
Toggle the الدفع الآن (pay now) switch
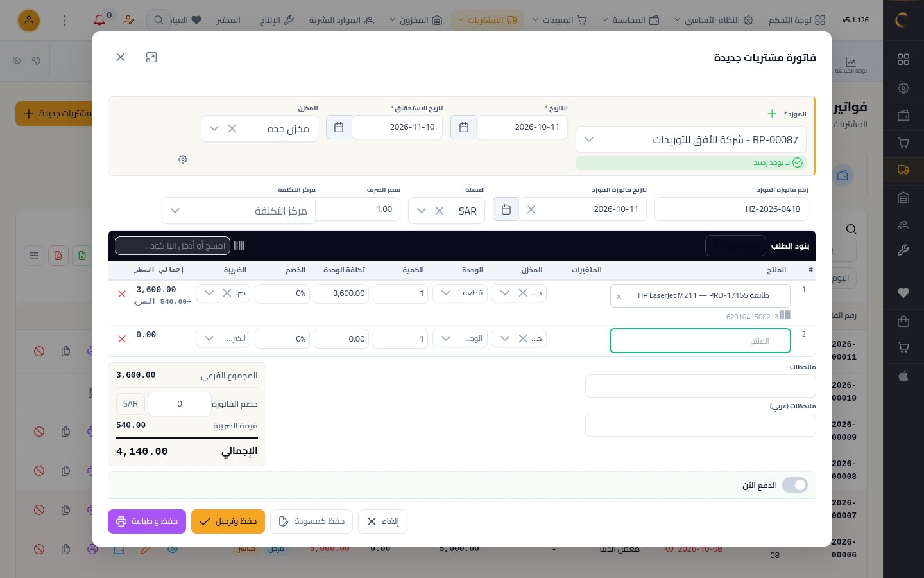point(795,486)
